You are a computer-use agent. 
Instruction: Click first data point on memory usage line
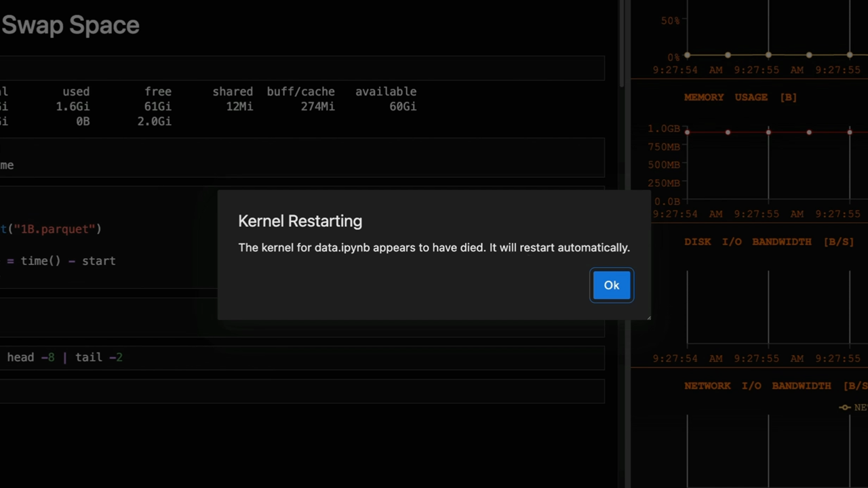pos(688,132)
